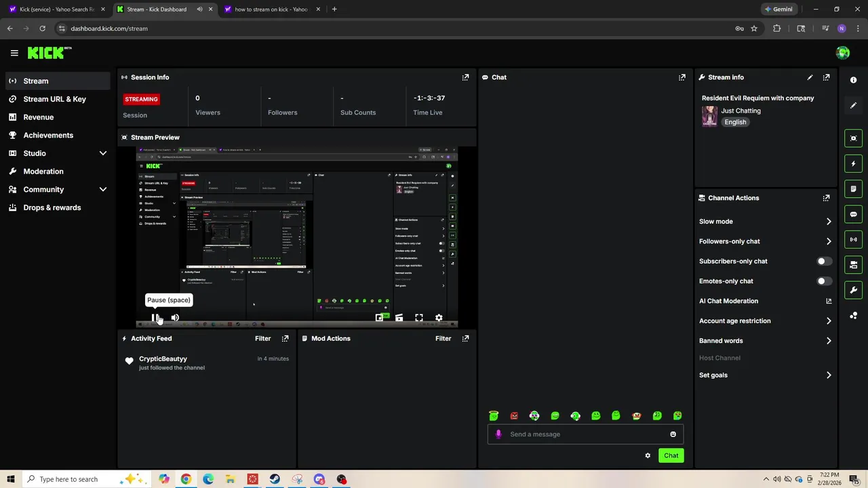Open the Activity Feed Filter dropdown
868x488 pixels.
click(x=262, y=338)
